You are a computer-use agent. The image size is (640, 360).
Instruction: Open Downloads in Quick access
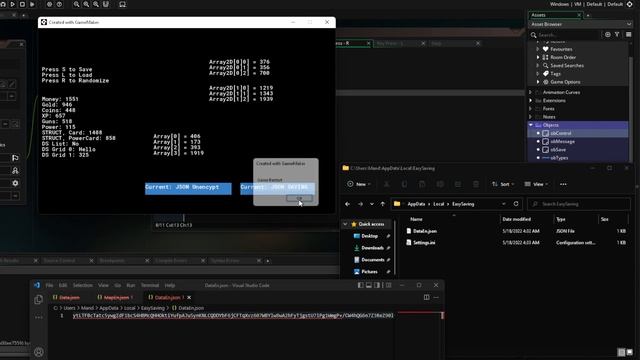(x=372, y=248)
